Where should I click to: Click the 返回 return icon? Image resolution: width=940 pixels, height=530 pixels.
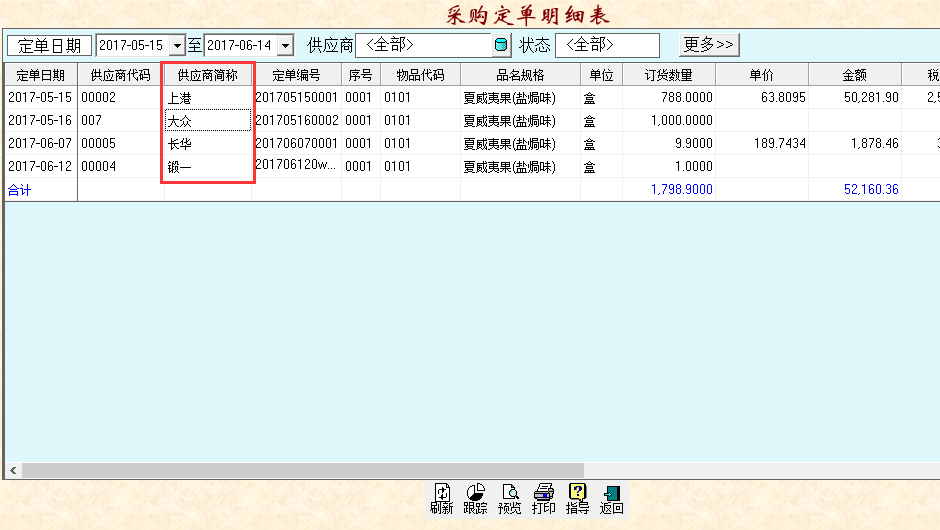[611, 499]
